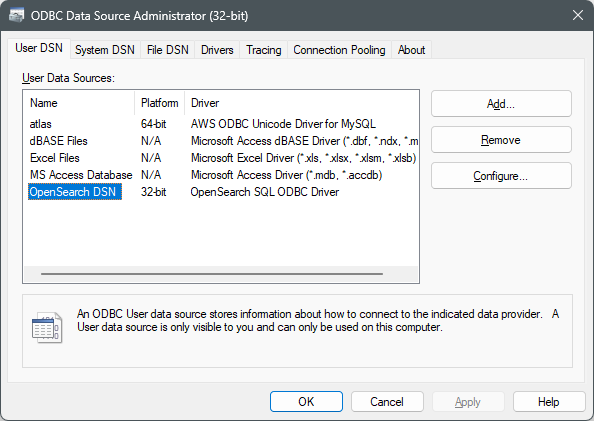Click the ODBC app icon in title bar

[x=16, y=16]
